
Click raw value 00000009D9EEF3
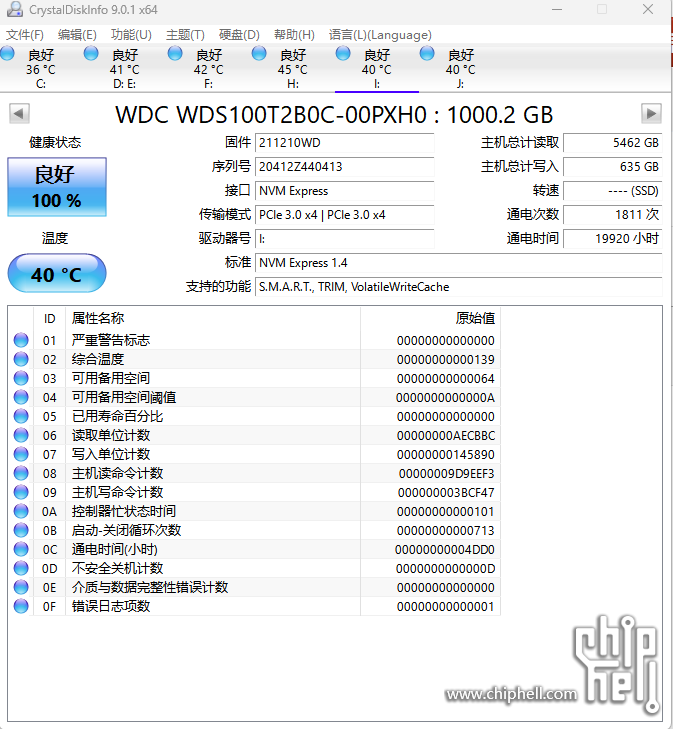click(446, 474)
